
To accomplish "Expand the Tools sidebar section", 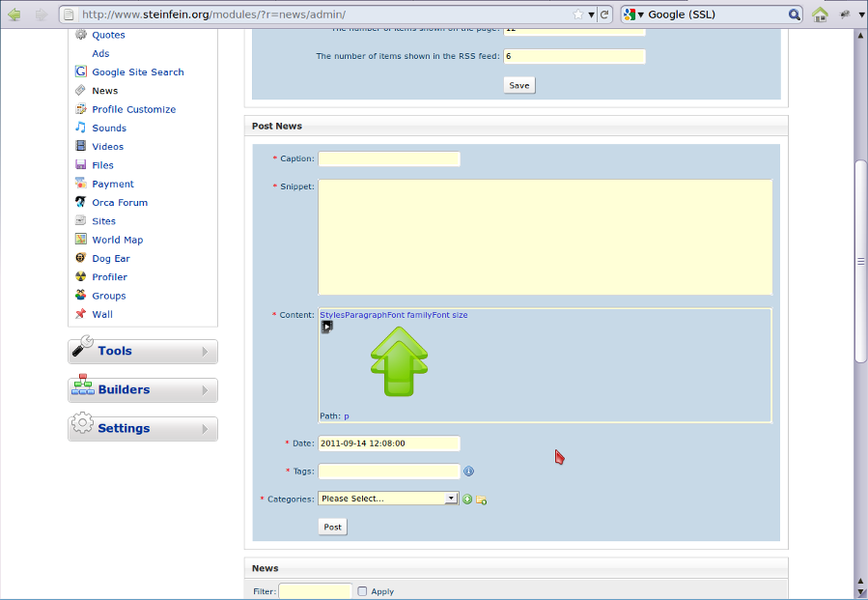I will [x=143, y=352].
